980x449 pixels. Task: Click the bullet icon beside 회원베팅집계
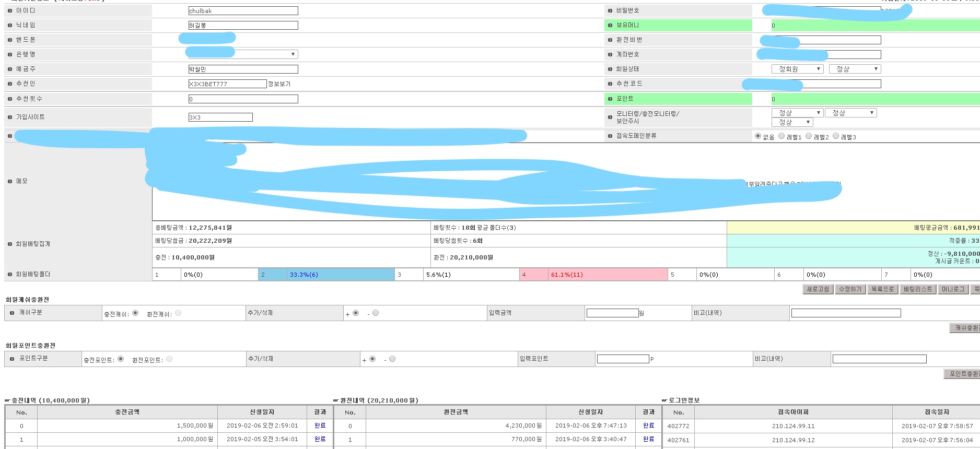pos(10,244)
